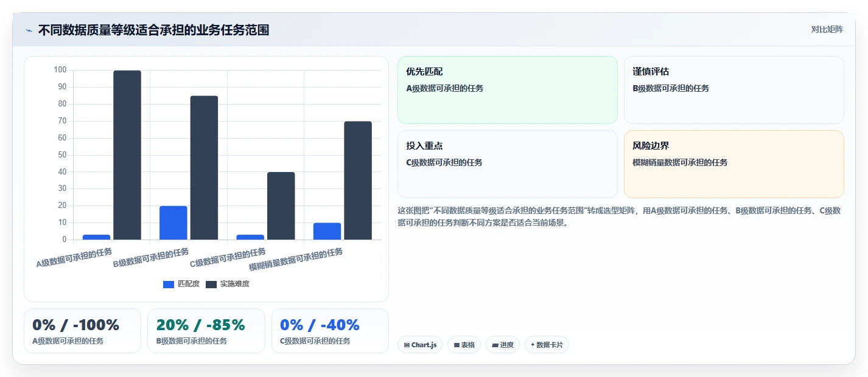Screen dimensions: 868x377
Task: Click the dark bar for 模糊销量数据可承担的任务
Action: pyautogui.click(x=358, y=181)
